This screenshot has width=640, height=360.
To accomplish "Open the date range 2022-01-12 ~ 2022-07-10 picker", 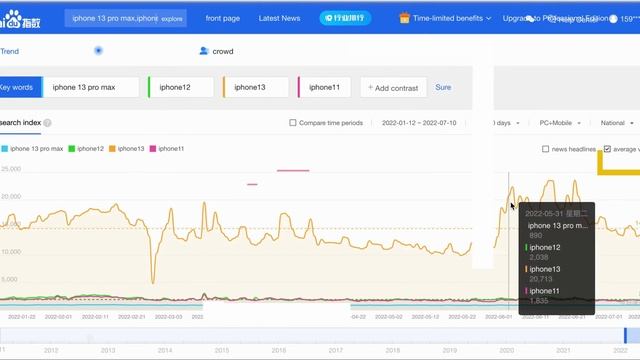I will [x=419, y=123].
